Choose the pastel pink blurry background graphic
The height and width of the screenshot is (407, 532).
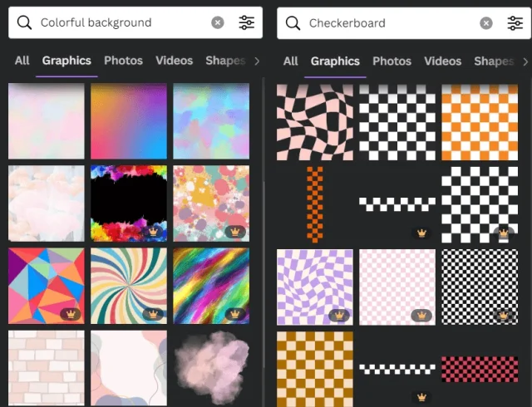coord(47,121)
